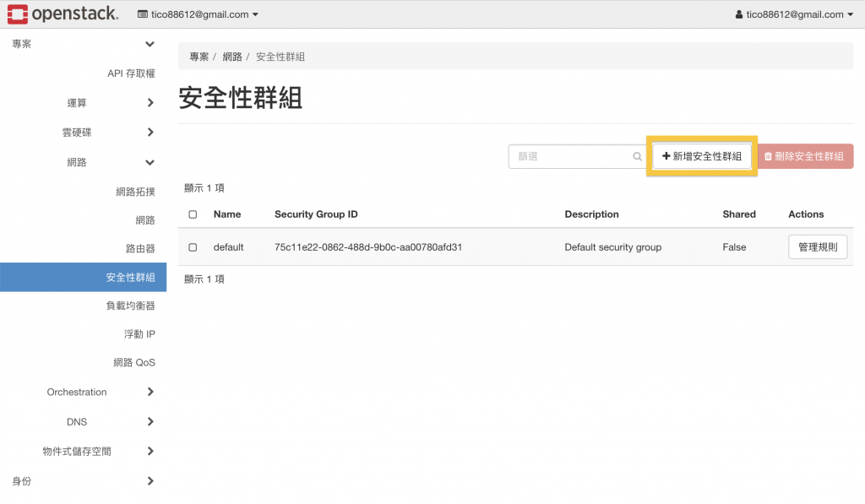Expand the DNS sidebar section
The width and height of the screenshot is (865, 504).
coord(83,422)
